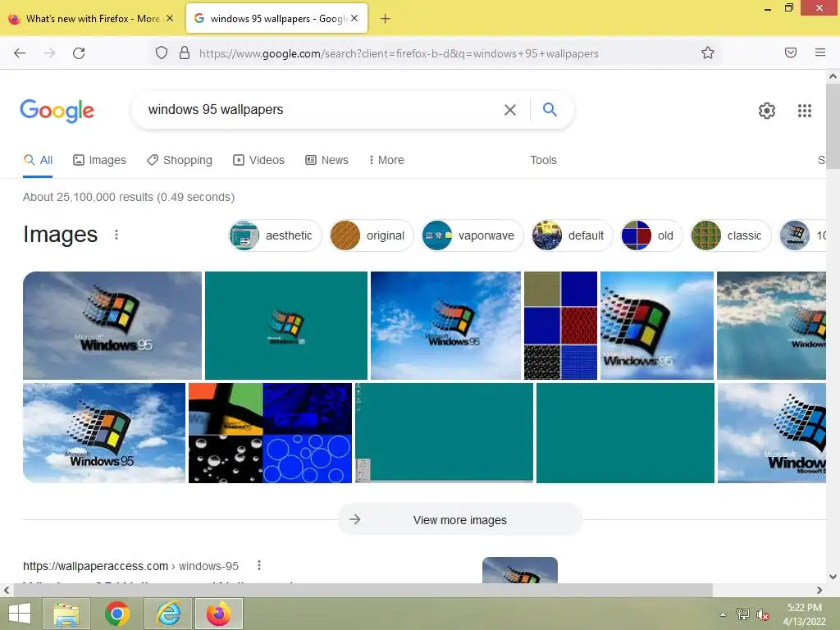Open the colored pattern tiles thumbnail
The image size is (840, 630).
(560, 326)
